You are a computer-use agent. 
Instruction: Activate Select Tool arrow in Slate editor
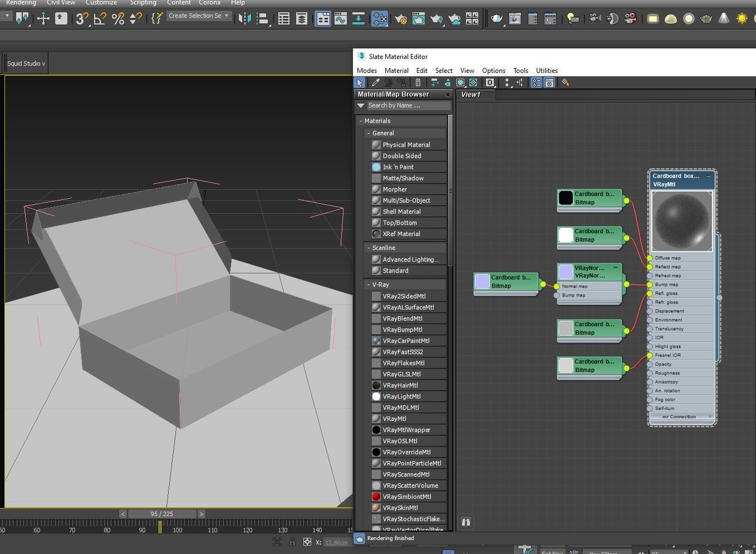(360, 82)
